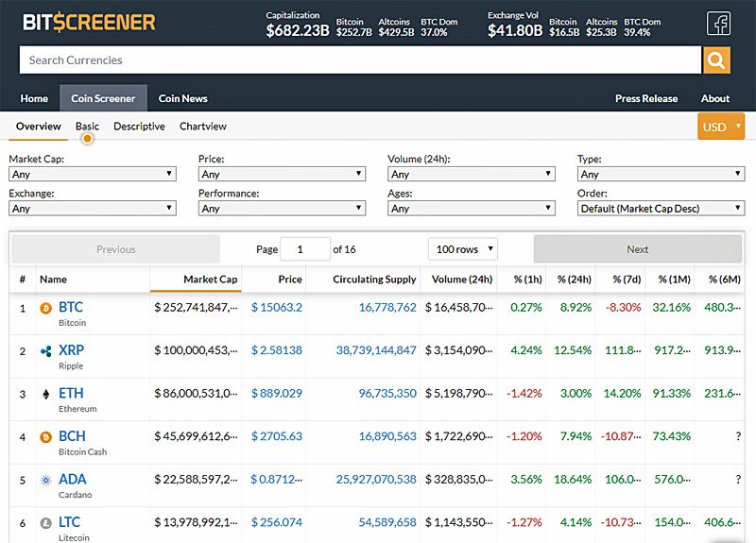756x543 pixels.
Task: Click the Ripple price $ 2.58138
Action: point(277,350)
